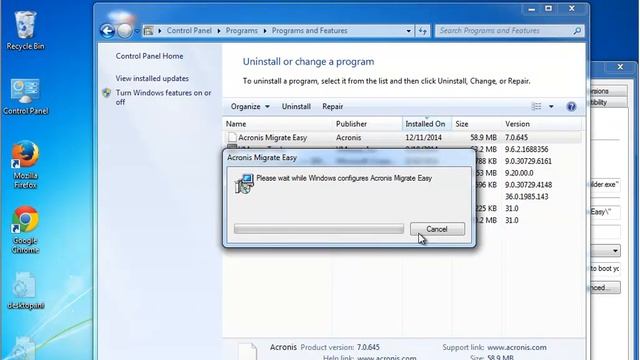
Task: Click the 12/11/2014 install date cell
Action: (x=423, y=138)
